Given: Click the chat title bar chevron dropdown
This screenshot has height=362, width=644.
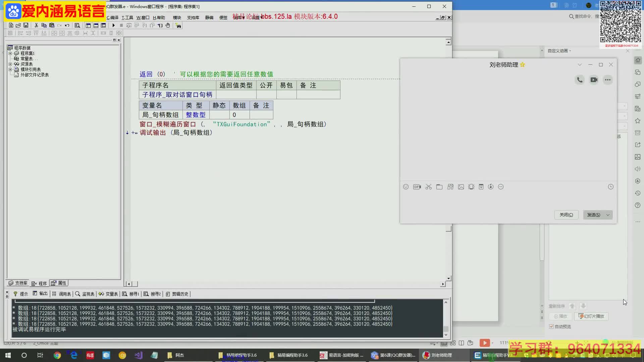Looking at the screenshot, I should pyautogui.click(x=580, y=65).
